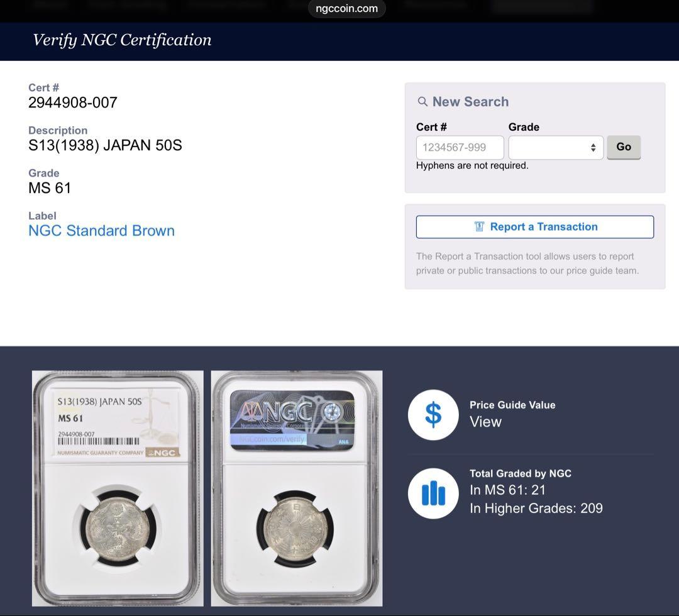Click the In MS 61: 21 count
This screenshot has height=616, width=679.
pyautogui.click(x=507, y=490)
